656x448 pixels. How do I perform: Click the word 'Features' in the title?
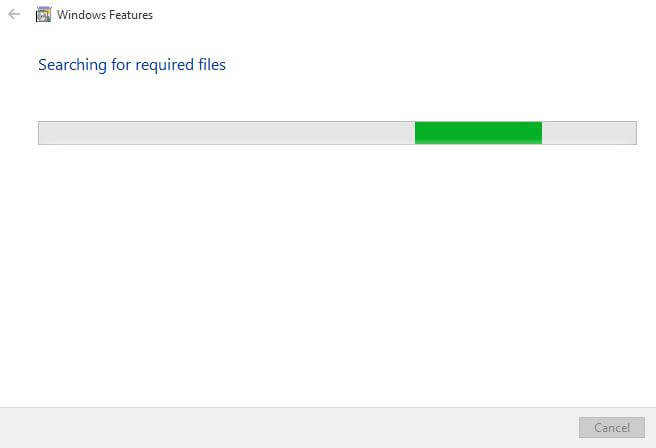point(131,15)
